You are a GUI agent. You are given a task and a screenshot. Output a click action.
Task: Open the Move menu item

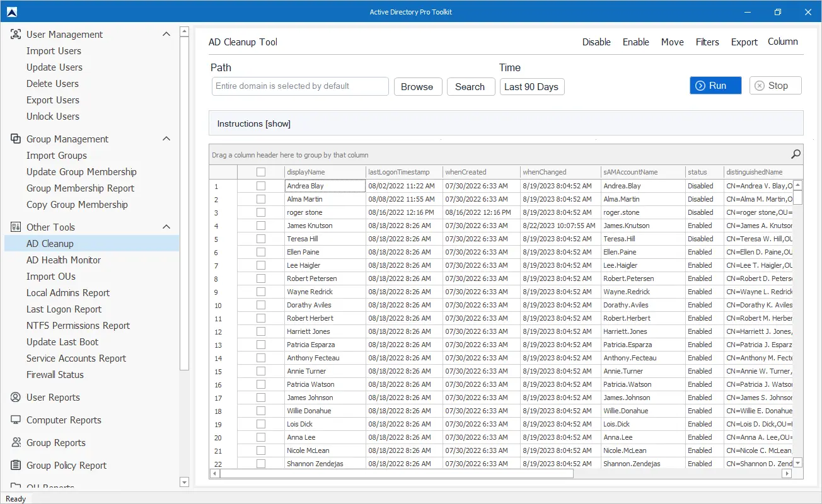[x=673, y=42]
